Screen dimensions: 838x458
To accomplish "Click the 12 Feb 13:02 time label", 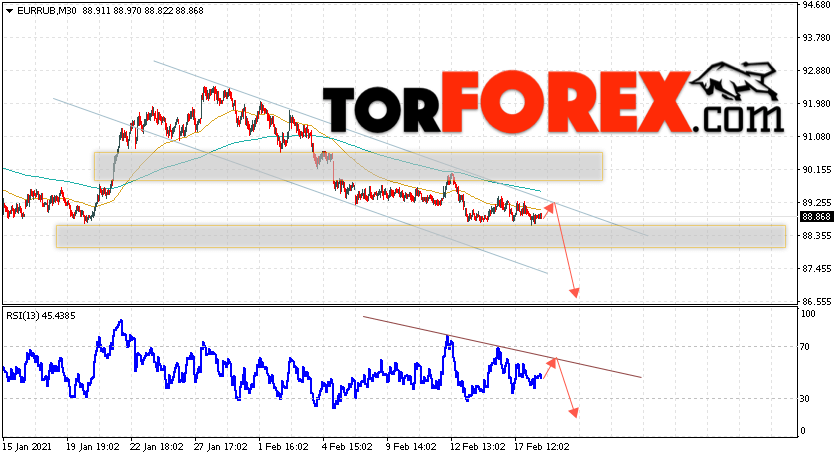I will point(478,446).
